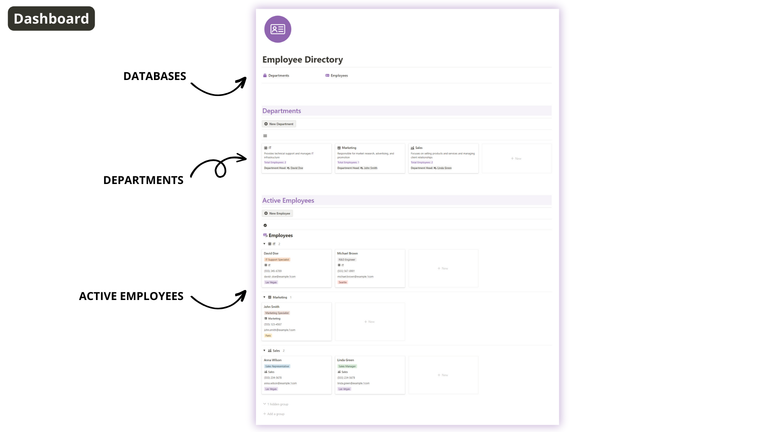The height and width of the screenshot is (432, 768).
Task: Collapse the IT employee group
Action: (x=264, y=243)
